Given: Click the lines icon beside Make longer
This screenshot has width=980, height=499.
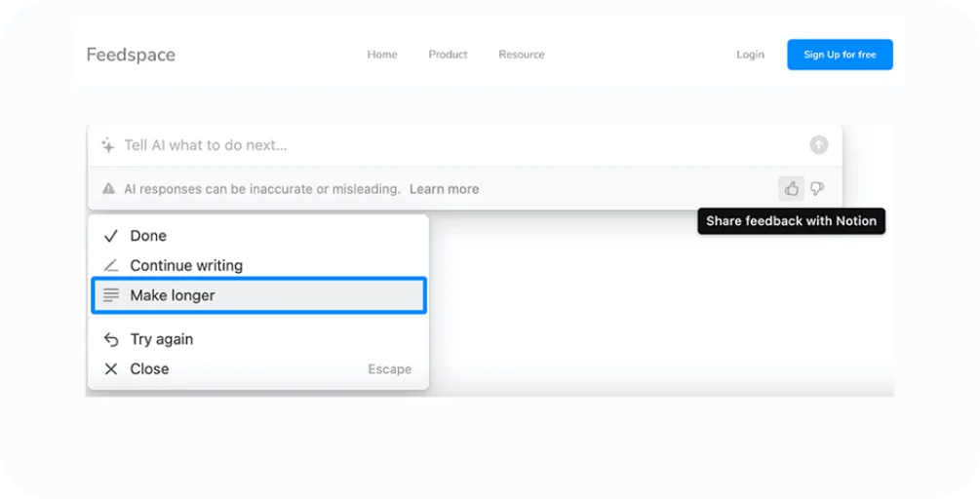Looking at the screenshot, I should 110,294.
